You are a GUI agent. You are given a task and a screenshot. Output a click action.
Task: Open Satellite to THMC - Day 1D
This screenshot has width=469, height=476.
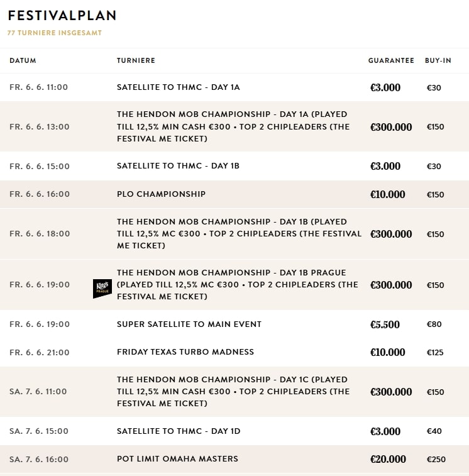179,431
